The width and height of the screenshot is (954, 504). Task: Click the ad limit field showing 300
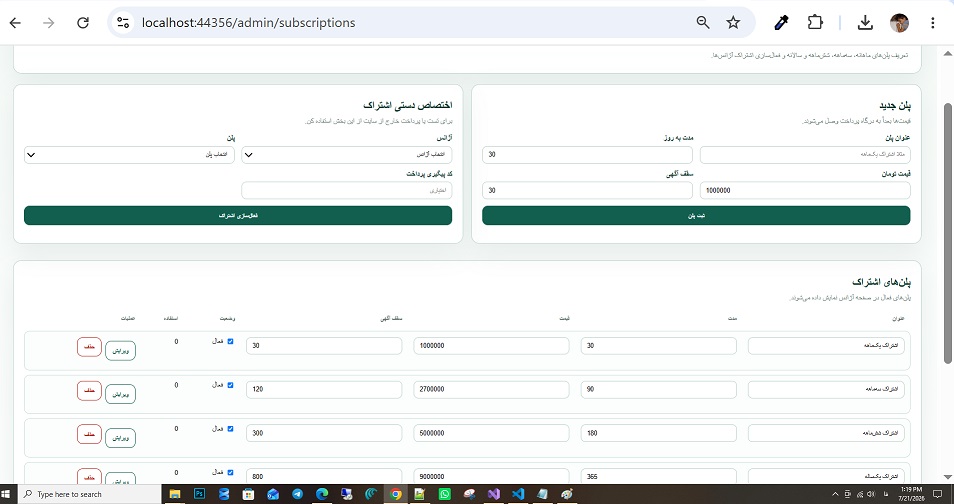click(324, 433)
